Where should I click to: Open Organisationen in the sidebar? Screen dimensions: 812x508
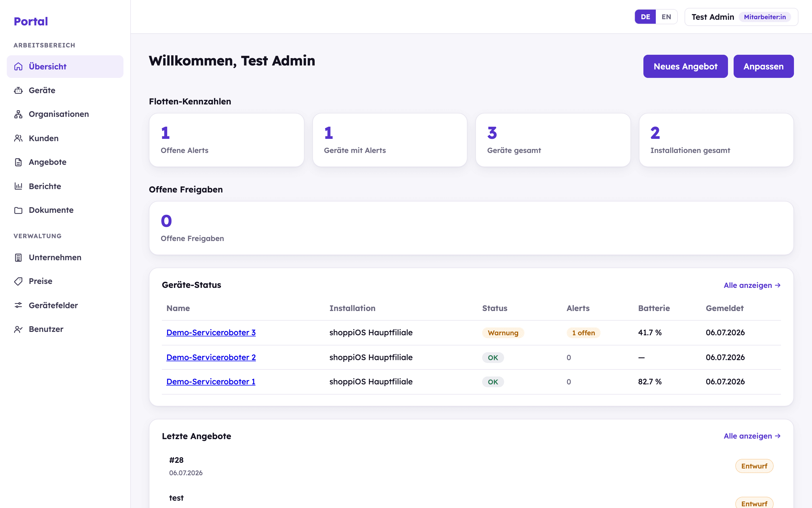pos(65,114)
